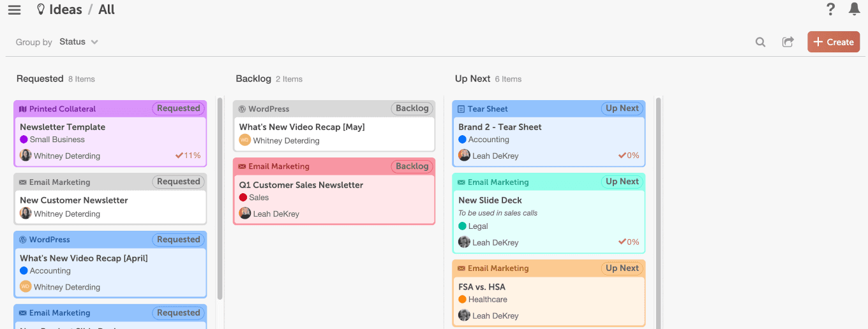This screenshot has width=868, height=329.
Task: Open Brand 2 - Tear Sheet title
Action: point(500,127)
